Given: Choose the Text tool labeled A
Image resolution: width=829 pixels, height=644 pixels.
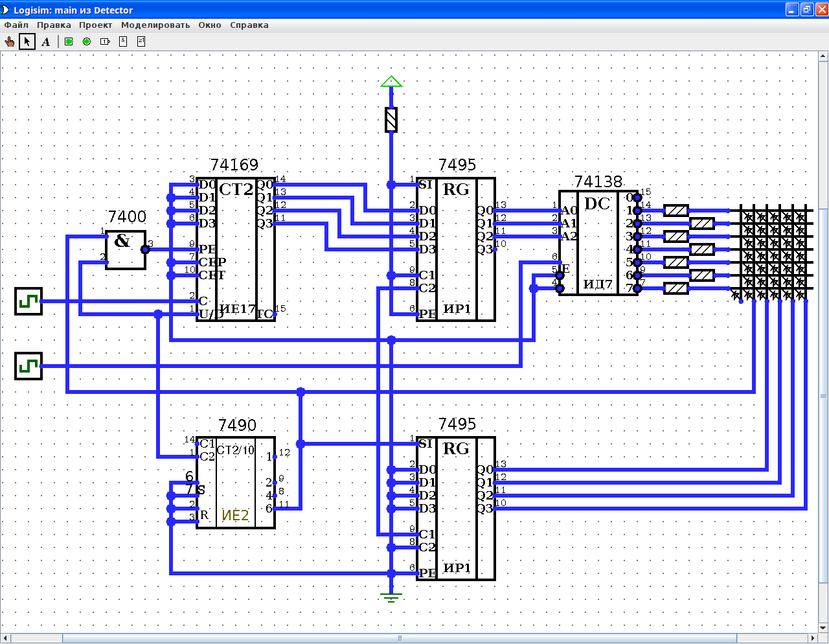Looking at the screenshot, I should click(45, 41).
